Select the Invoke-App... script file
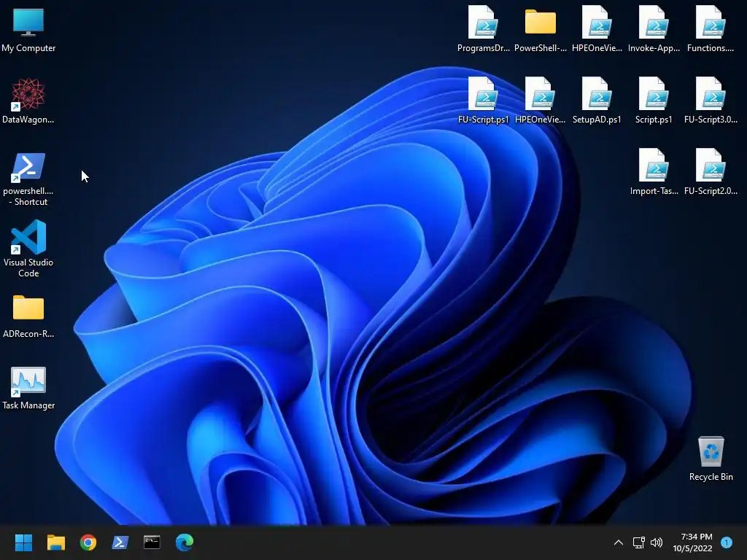The height and width of the screenshot is (560, 747). [654, 28]
